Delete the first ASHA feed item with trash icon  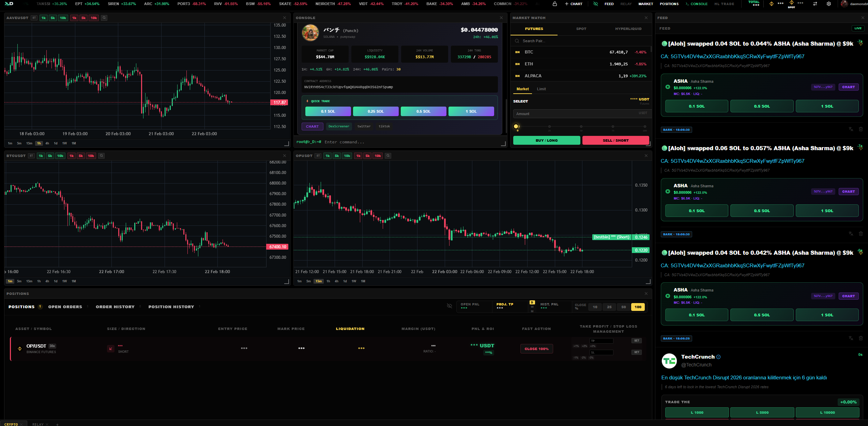861,129
